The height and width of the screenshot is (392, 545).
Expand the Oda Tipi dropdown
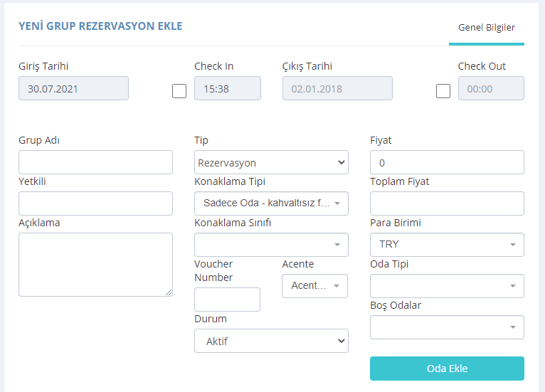click(447, 286)
